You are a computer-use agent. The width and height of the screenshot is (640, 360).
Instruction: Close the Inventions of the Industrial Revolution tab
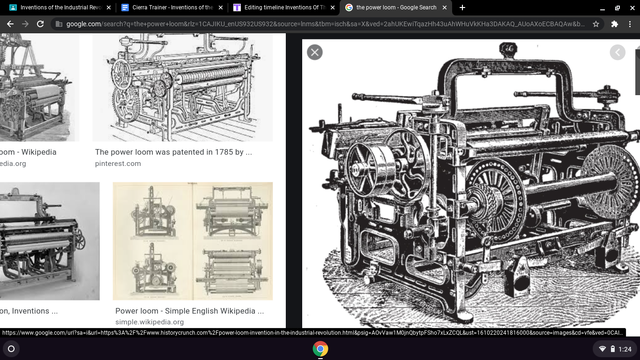[x=109, y=7]
